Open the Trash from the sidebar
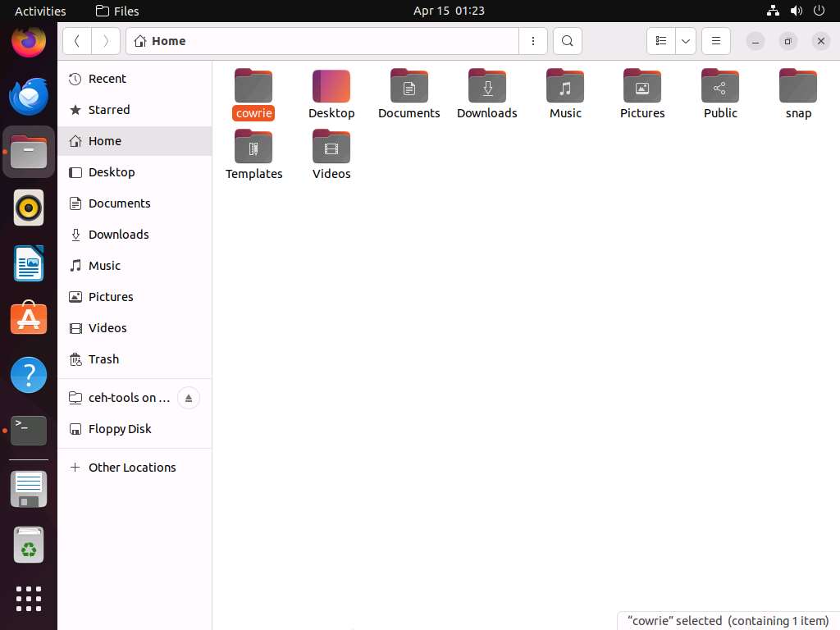Screen dimensions: 840x630 pos(103,359)
